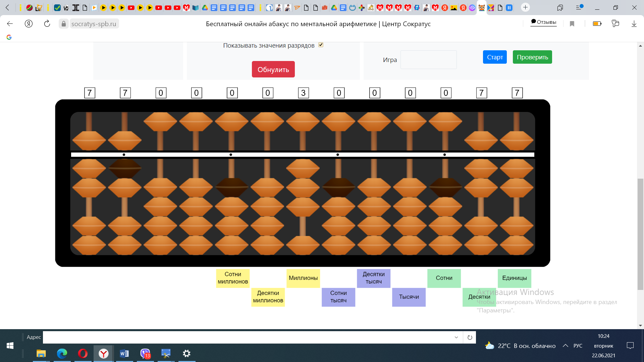
Task: Click the digit box showing 3
Action: click(304, 93)
